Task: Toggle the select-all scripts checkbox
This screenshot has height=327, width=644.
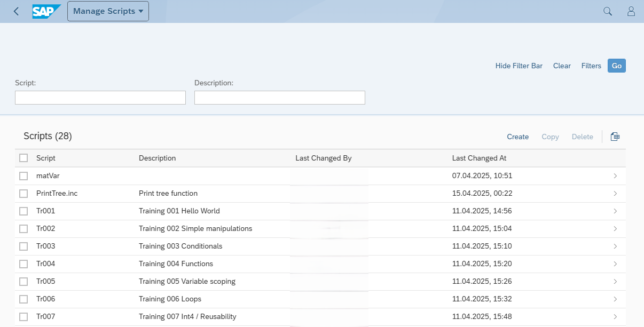Action: pyautogui.click(x=23, y=158)
